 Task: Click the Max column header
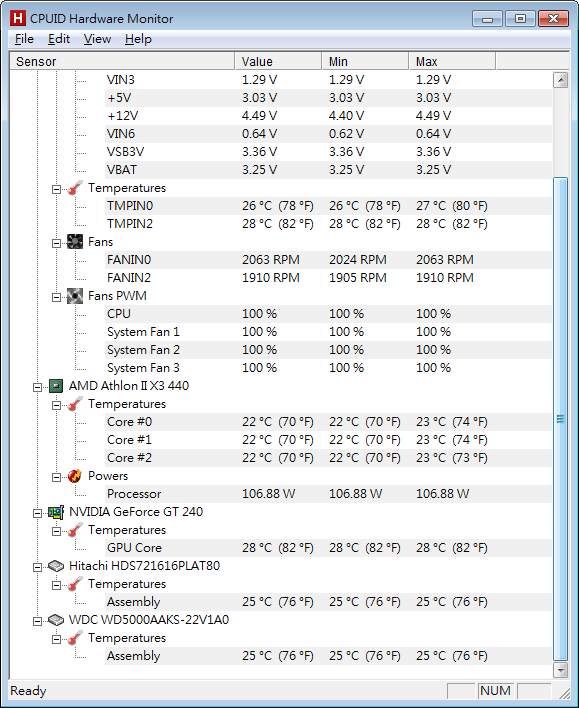[453, 61]
